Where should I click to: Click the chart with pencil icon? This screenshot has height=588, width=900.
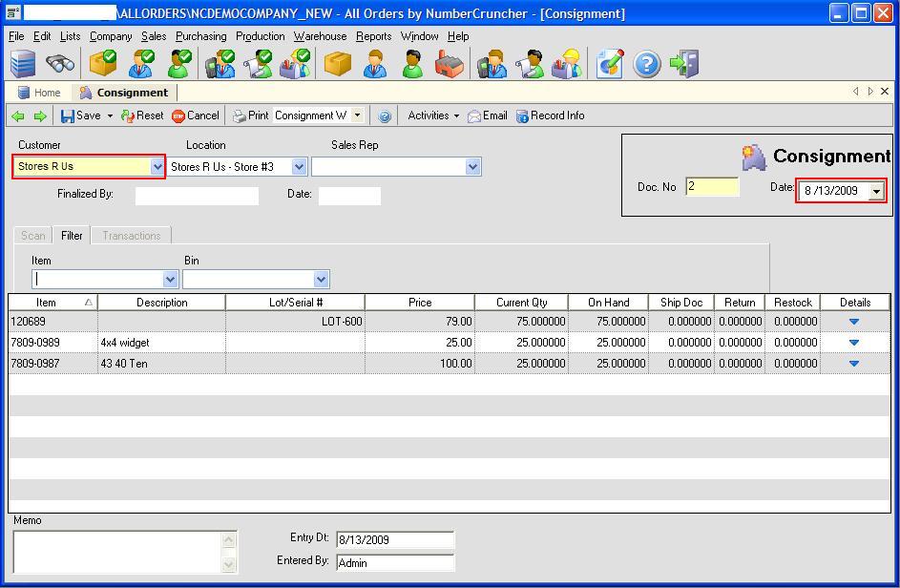pos(610,63)
